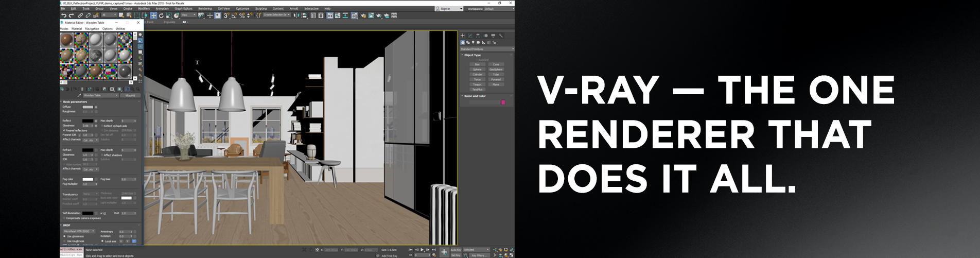Toggle the Fresnel reflections checkbox
The image size is (980, 258).
click(64, 130)
